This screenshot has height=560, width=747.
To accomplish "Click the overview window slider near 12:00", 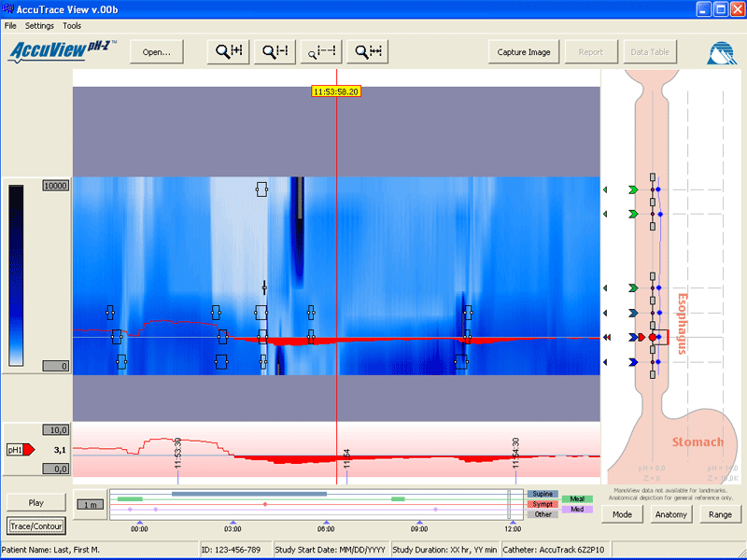I will [509, 504].
